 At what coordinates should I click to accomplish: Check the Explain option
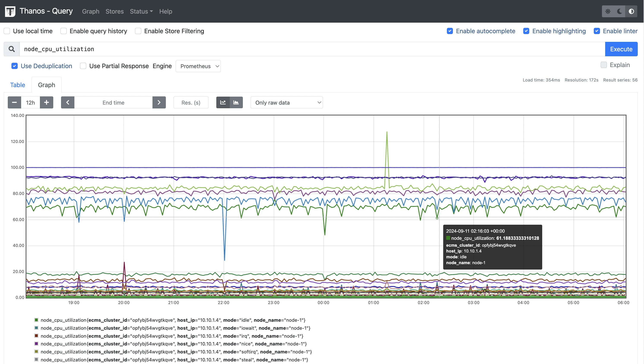coord(603,65)
